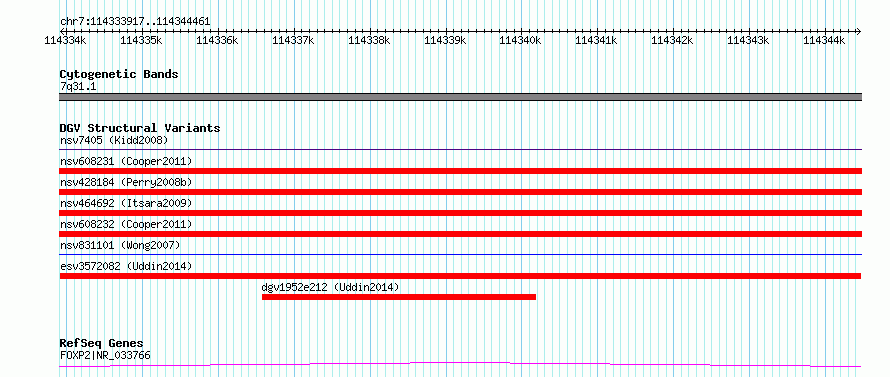Click the 114343k ruler position
Screen dimensions: 890x377
click(x=749, y=31)
